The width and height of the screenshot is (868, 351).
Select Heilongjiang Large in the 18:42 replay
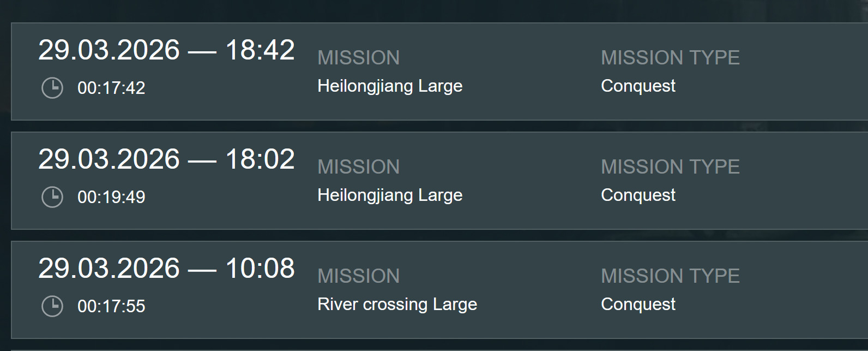(x=390, y=86)
